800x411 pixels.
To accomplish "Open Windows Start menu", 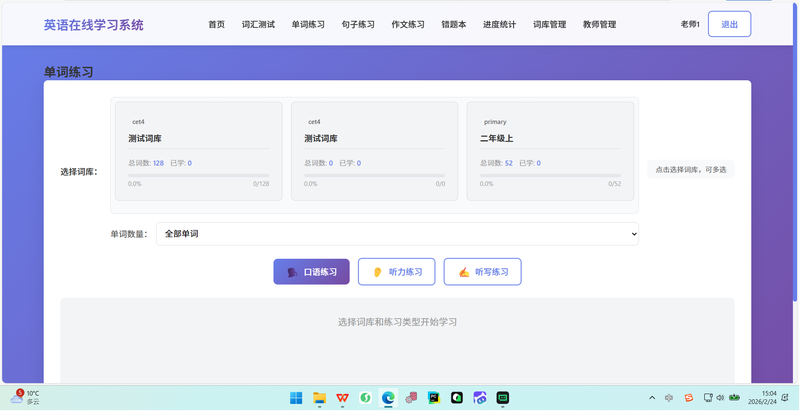I will tap(296, 398).
